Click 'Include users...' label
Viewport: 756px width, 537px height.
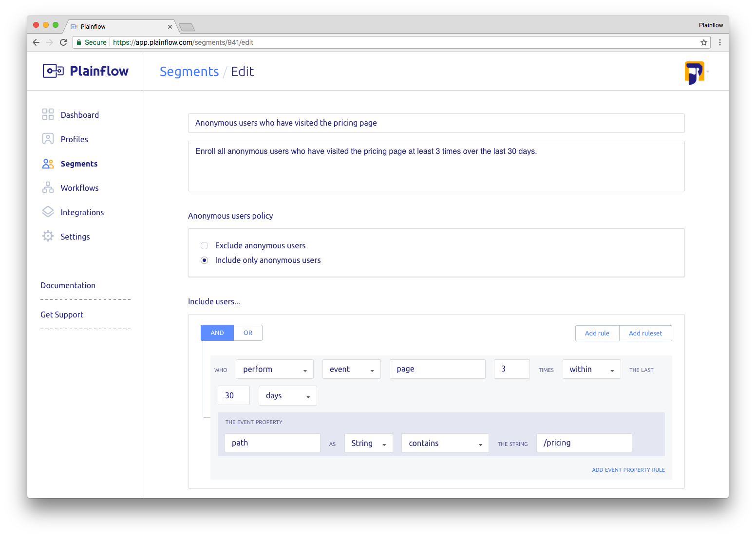tap(214, 301)
